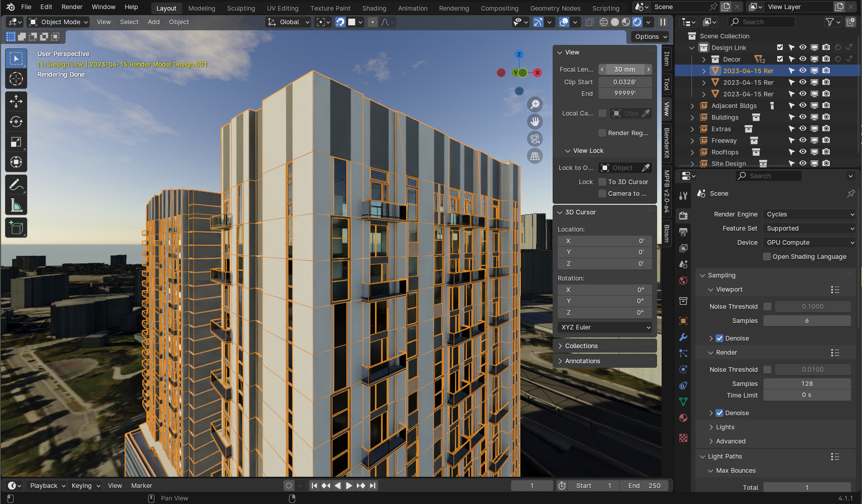Open the Window menu
Image resolution: width=862 pixels, height=504 pixels.
103,7
